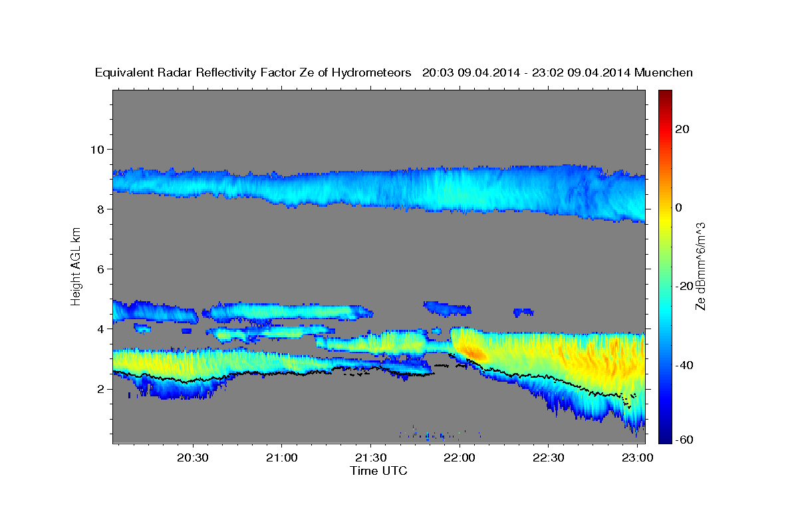Click the plot title 'Equivalent Radar Reflectivity Factor Ze of Hydrometeors'

[x=253, y=73]
